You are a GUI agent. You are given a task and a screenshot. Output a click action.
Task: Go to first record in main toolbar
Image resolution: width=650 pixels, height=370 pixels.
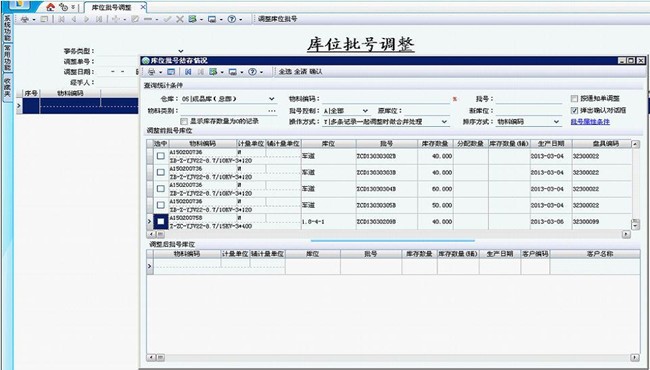point(61,19)
